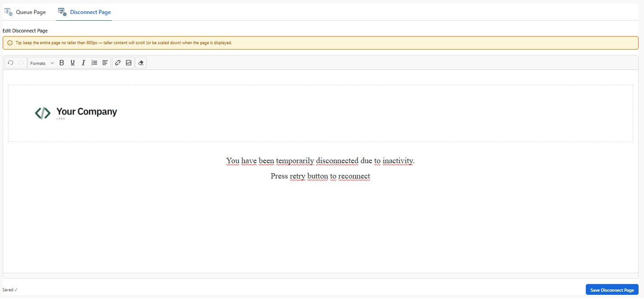Clear formatting with the eraser icon
The height and width of the screenshot is (298, 644).
141,63
